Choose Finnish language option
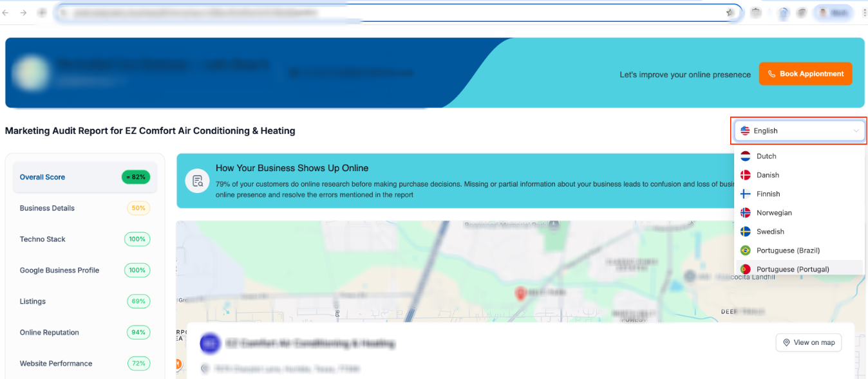 pos(799,194)
